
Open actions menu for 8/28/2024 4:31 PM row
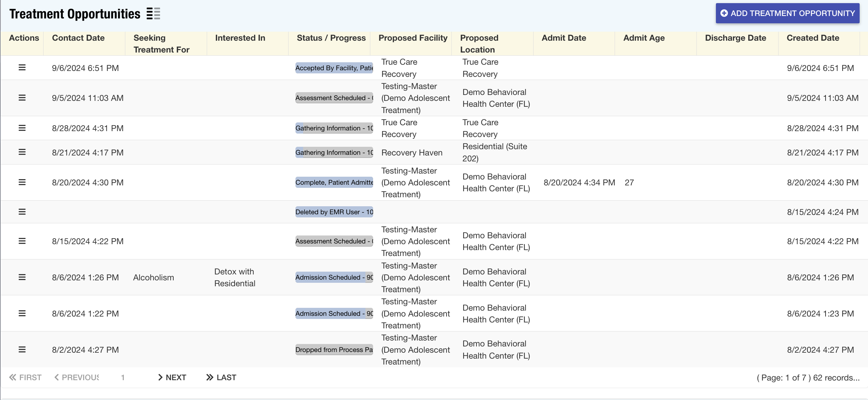click(x=22, y=128)
